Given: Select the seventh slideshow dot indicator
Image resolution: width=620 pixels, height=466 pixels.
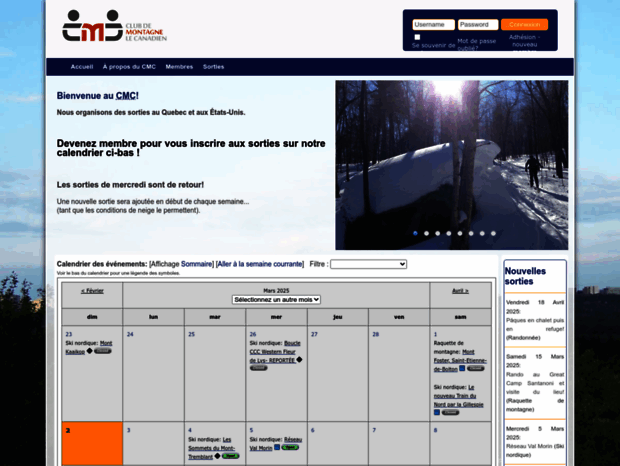Looking at the screenshot, I should pyautogui.click(x=482, y=234).
